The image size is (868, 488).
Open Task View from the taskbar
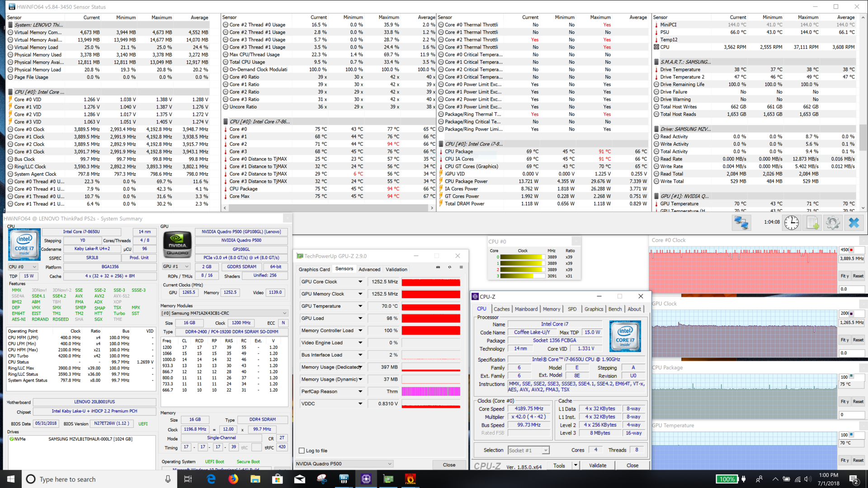(x=188, y=479)
